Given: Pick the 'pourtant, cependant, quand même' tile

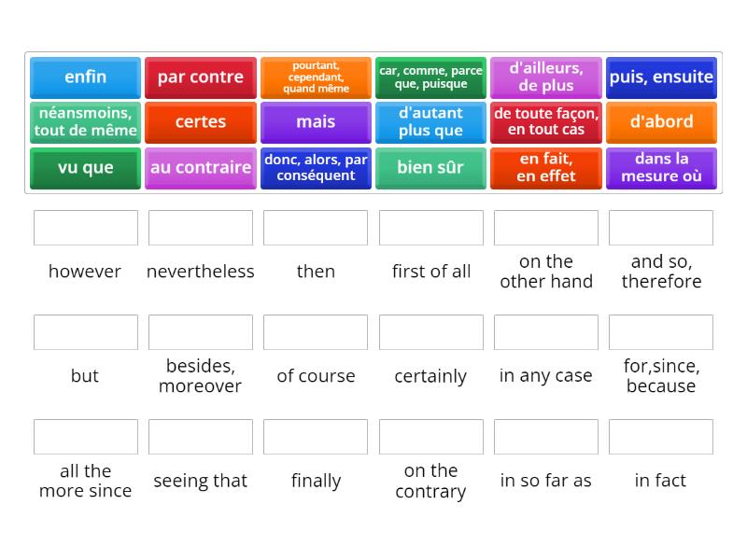Looking at the screenshot, I should point(316,77).
